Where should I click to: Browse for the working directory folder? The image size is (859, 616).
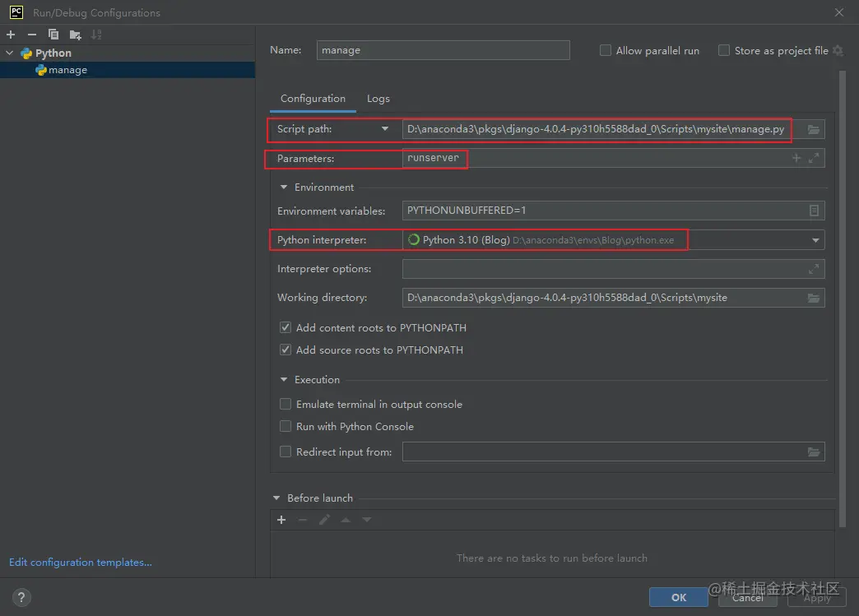pyautogui.click(x=814, y=298)
